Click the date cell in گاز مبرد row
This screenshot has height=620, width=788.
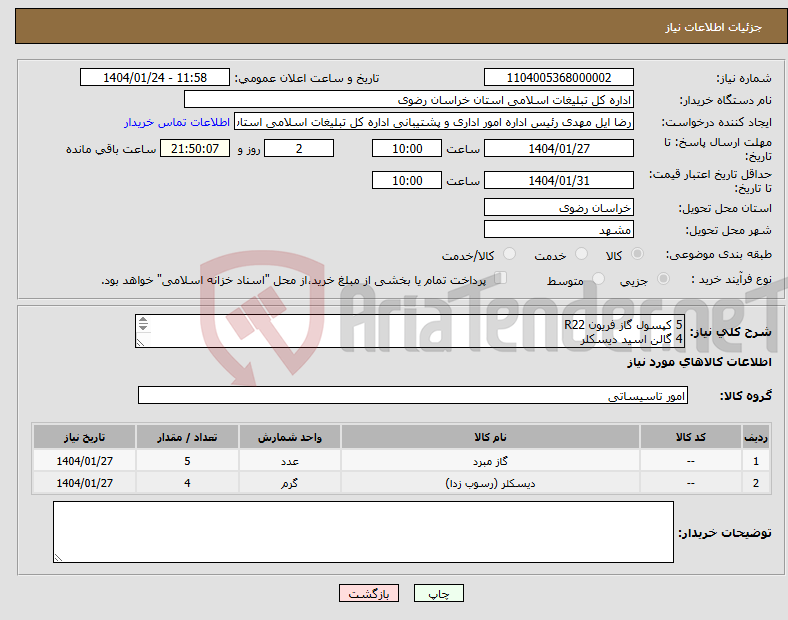coord(84,460)
